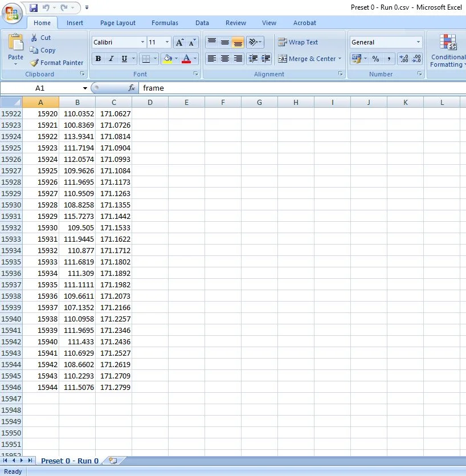Viewport: 466px width, 476px height.
Task: Open the Office Button menu
Action: point(12,13)
